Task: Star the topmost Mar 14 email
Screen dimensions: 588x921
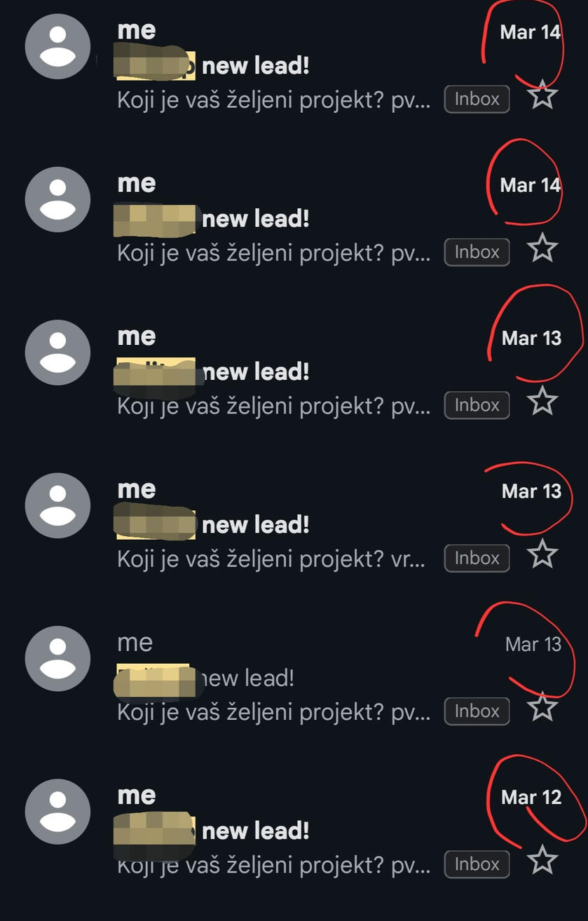Action: 542,95
